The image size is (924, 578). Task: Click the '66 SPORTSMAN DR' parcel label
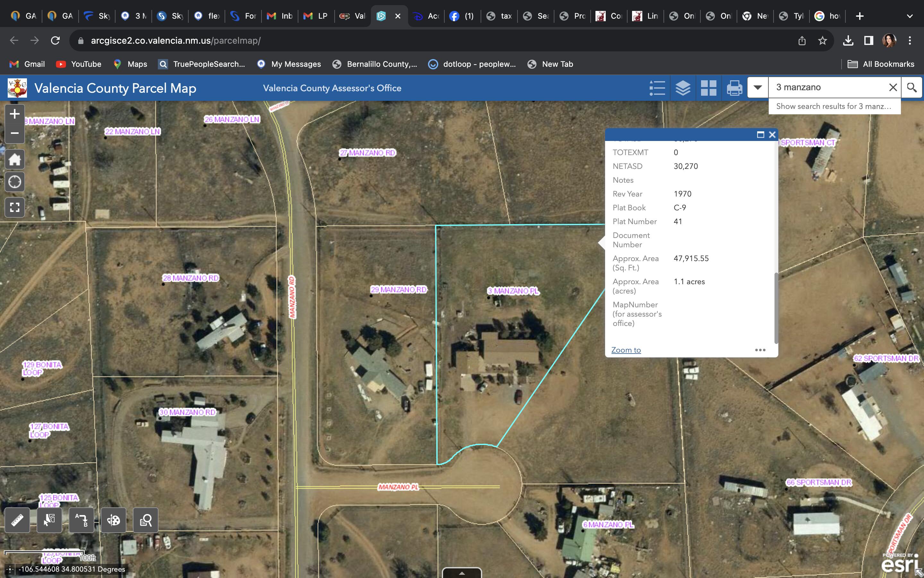(x=819, y=482)
